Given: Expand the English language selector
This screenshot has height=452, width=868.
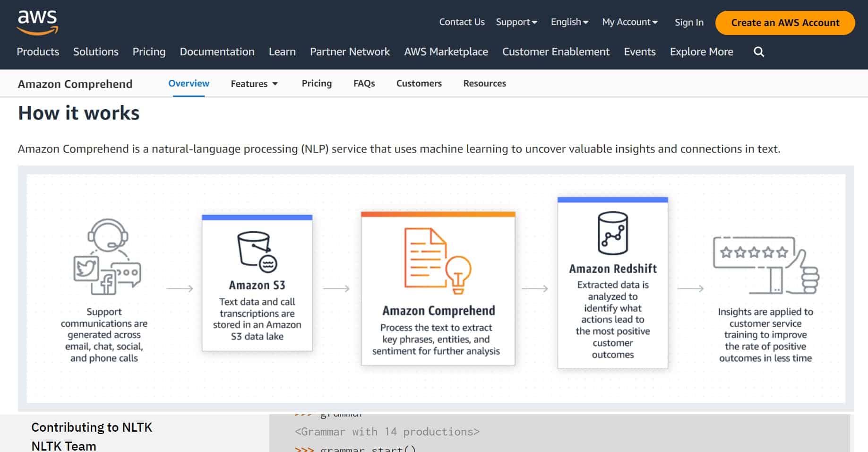Looking at the screenshot, I should click(568, 22).
